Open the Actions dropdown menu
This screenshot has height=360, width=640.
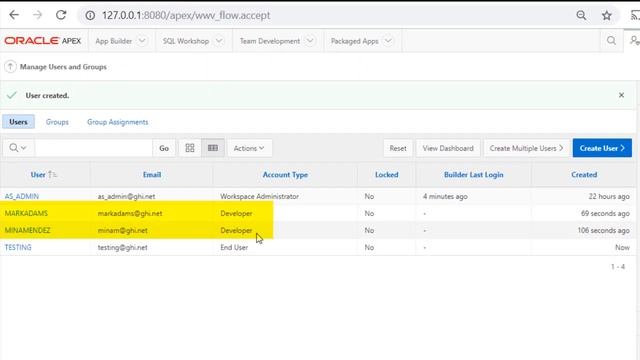tap(249, 148)
